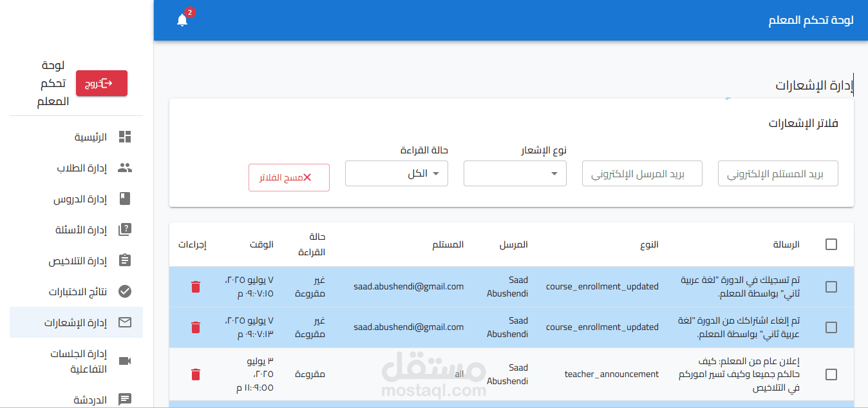
Task: Click the quiz icon for إدارة الأسئلة
Action: click(x=125, y=229)
